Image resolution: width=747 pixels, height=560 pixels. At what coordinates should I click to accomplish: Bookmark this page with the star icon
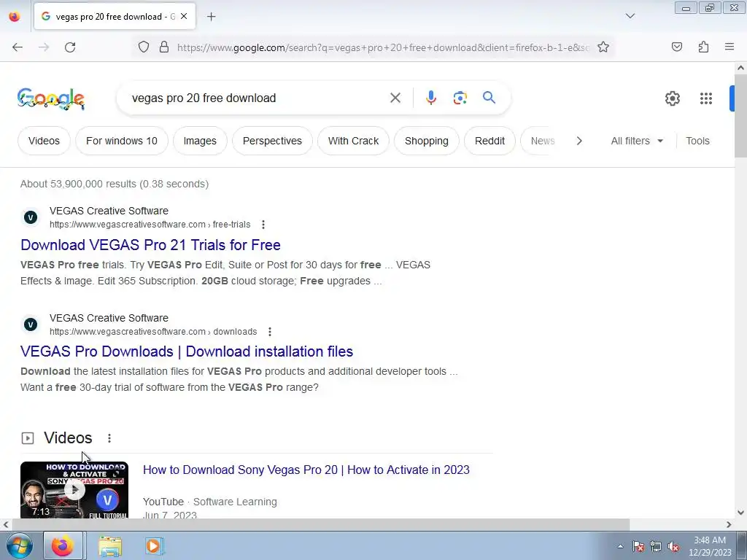pyautogui.click(x=603, y=47)
